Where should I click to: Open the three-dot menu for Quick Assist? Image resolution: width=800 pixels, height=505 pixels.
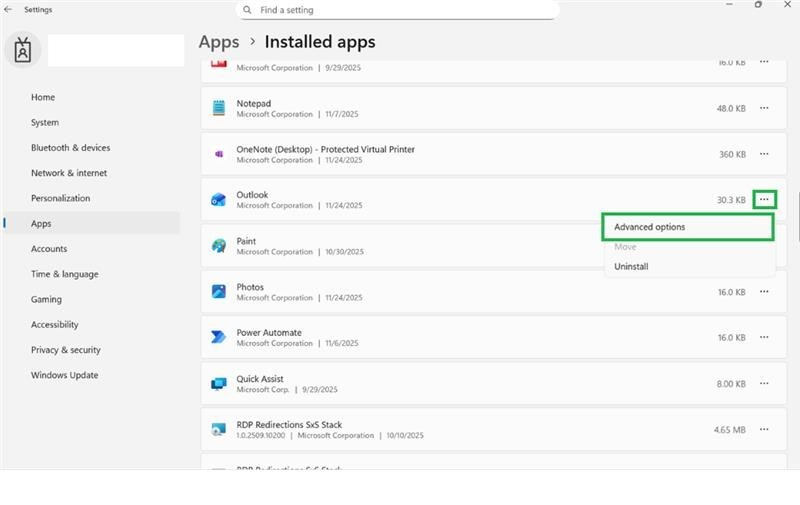[x=764, y=384]
